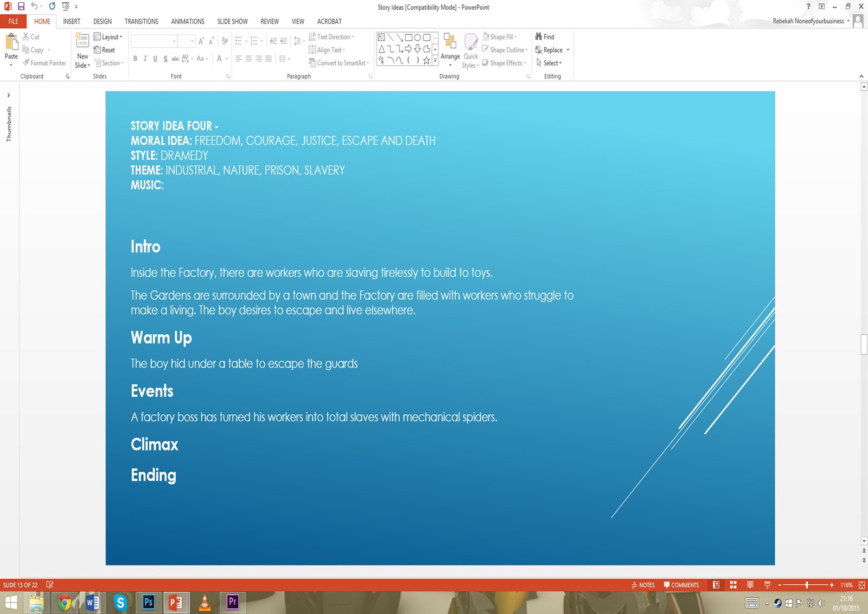The height and width of the screenshot is (614, 868).
Task: Open the Select dropdown in Editing
Action: pyautogui.click(x=549, y=63)
